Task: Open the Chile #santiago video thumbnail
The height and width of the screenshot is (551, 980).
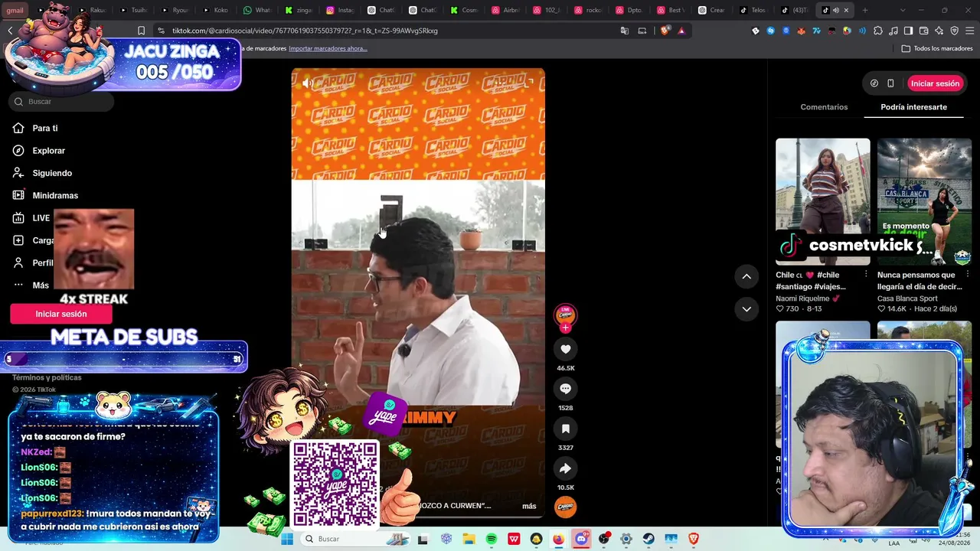Action: click(x=823, y=201)
